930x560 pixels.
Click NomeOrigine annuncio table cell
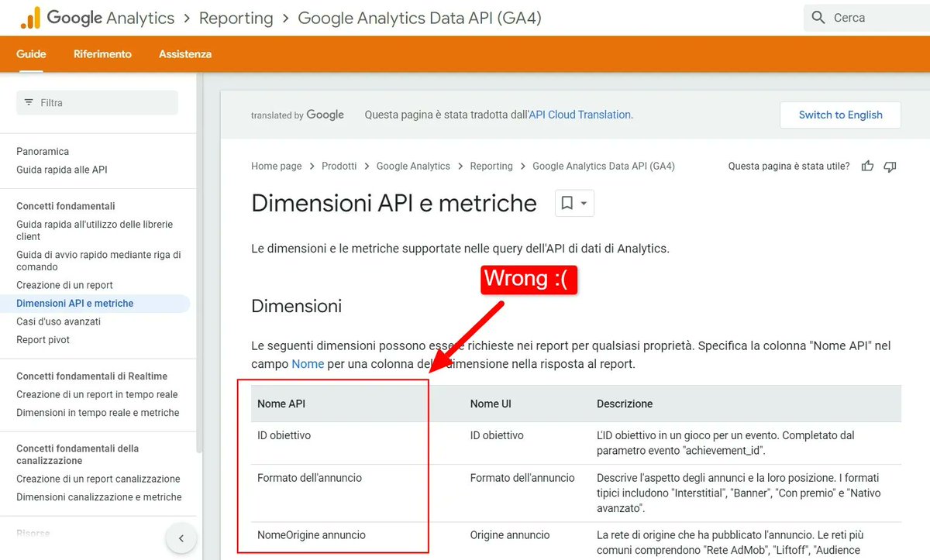[x=312, y=534]
